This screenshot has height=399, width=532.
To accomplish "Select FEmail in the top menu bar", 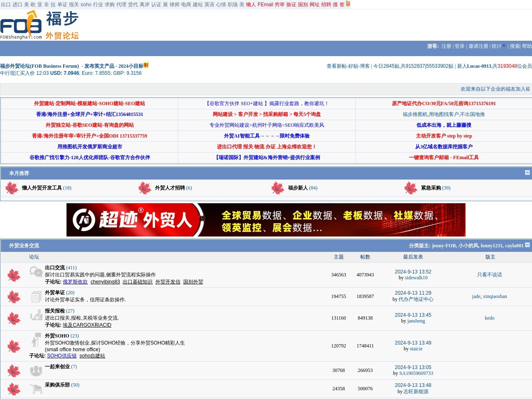I will pyautogui.click(x=265, y=4).
